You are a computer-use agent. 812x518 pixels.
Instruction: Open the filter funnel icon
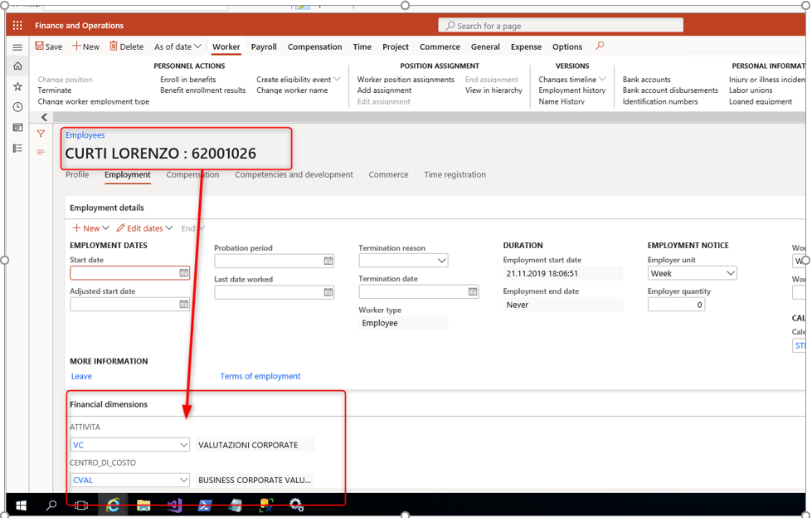click(x=41, y=134)
